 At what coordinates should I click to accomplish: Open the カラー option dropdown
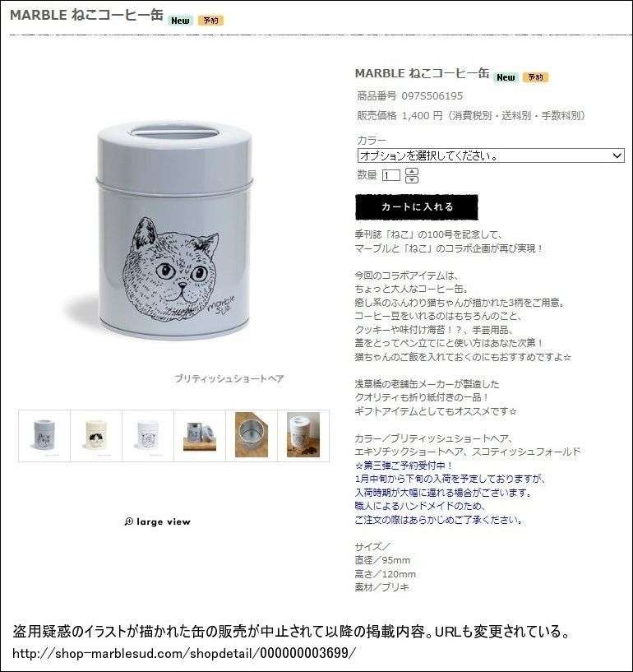click(x=491, y=155)
